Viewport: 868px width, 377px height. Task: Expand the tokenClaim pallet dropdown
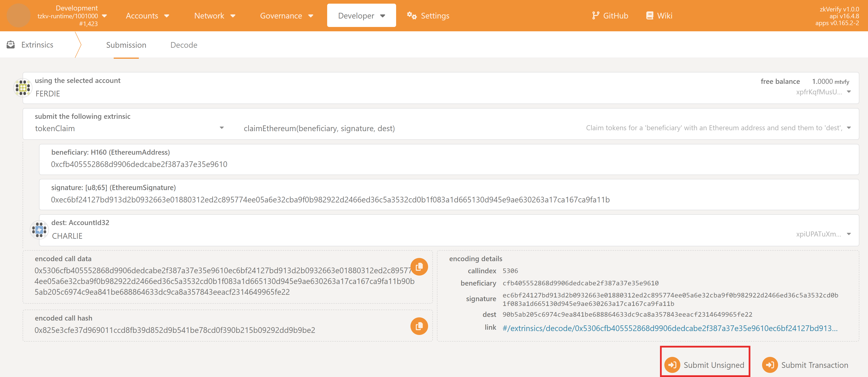(221, 128)
